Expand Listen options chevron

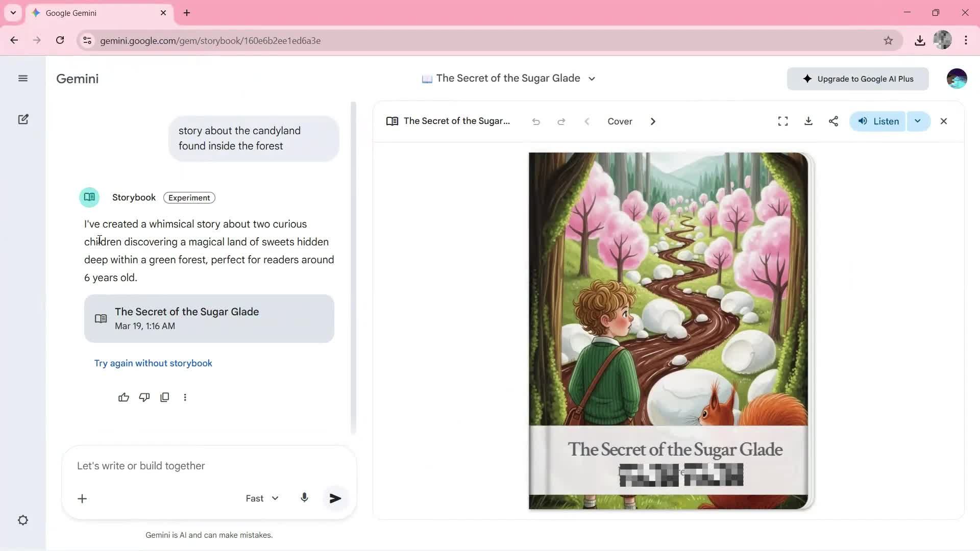[918, 121]
